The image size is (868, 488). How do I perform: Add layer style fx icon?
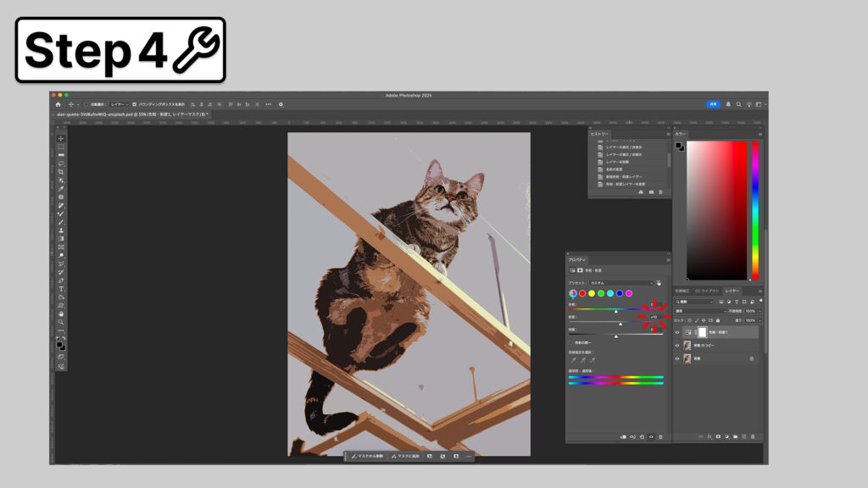click(x=709, y=437)
